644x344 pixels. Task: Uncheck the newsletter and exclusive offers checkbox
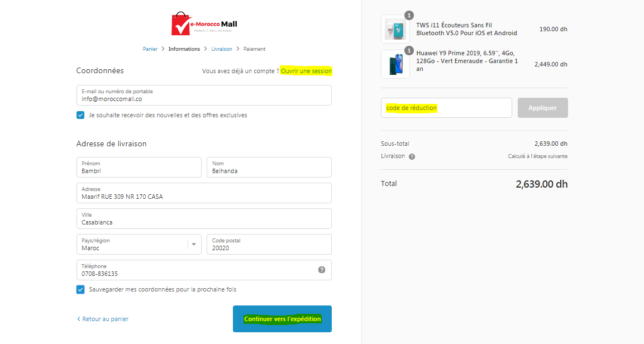point(80,115)
